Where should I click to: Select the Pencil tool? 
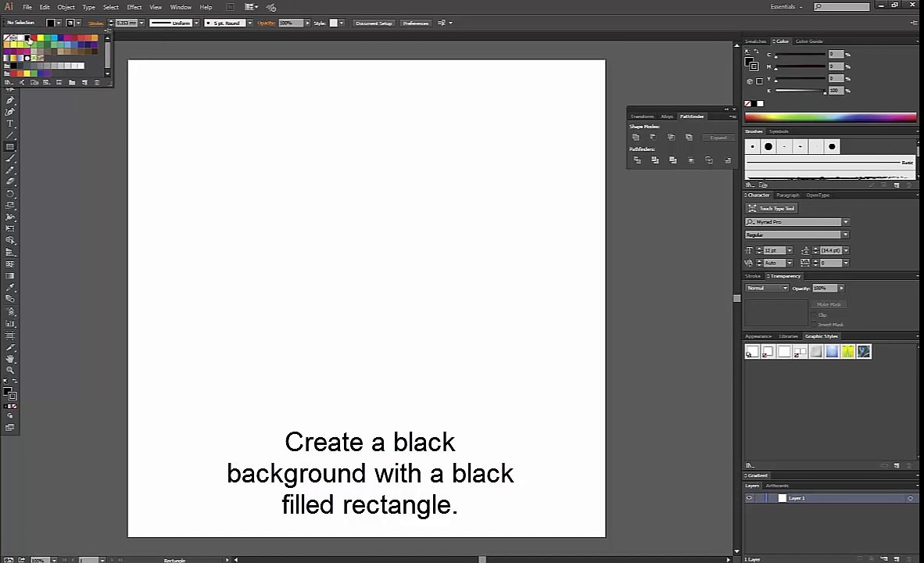[10, 170]
